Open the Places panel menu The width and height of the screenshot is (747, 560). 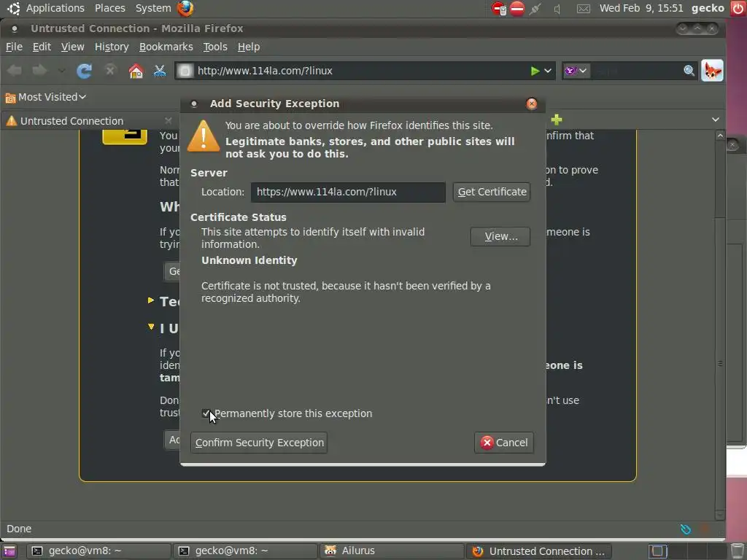109,8
